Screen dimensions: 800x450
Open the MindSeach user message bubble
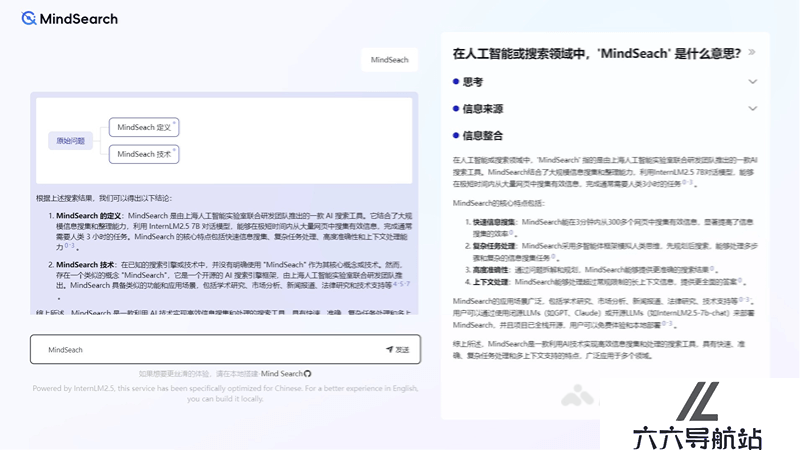(x=389, y=60)
